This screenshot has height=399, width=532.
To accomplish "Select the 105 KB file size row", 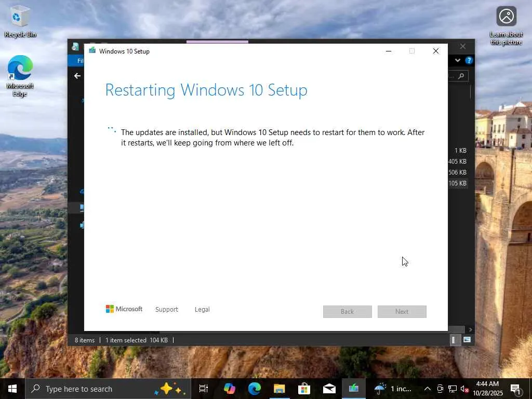I will 457,183.
